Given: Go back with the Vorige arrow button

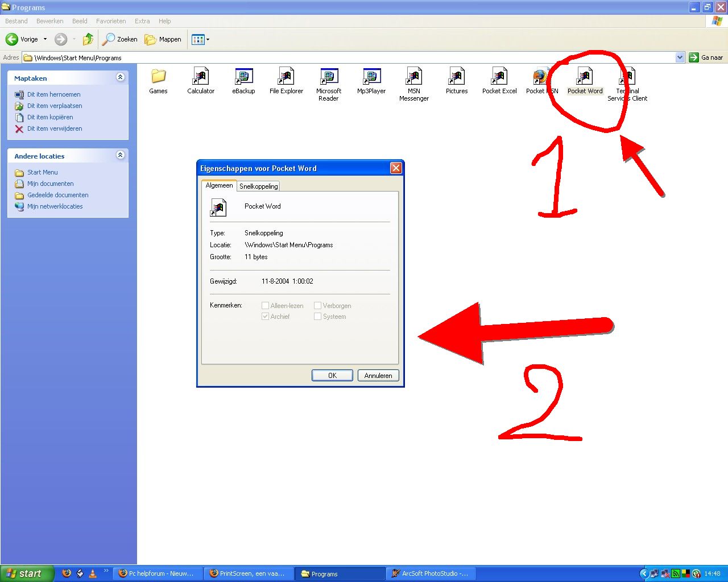Looking at the screenshot, I should (x=11, y=39).
